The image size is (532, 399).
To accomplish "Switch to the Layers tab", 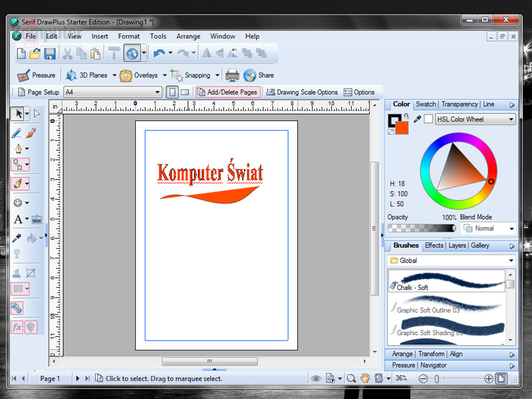I will [457, 246].
